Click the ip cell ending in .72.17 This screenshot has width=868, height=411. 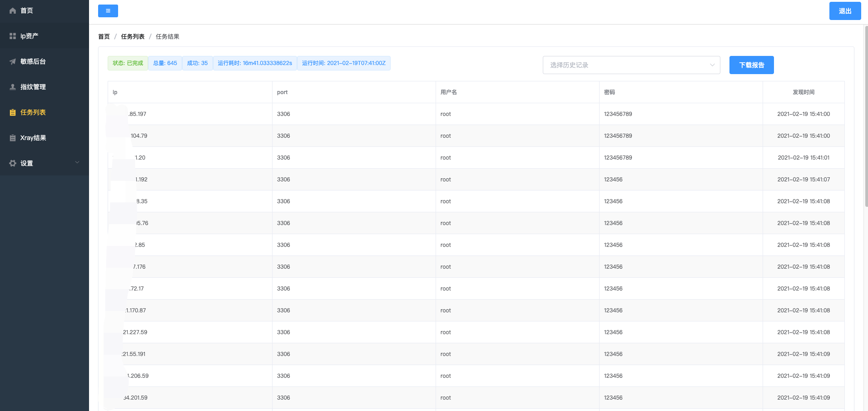tap(190, 289)
